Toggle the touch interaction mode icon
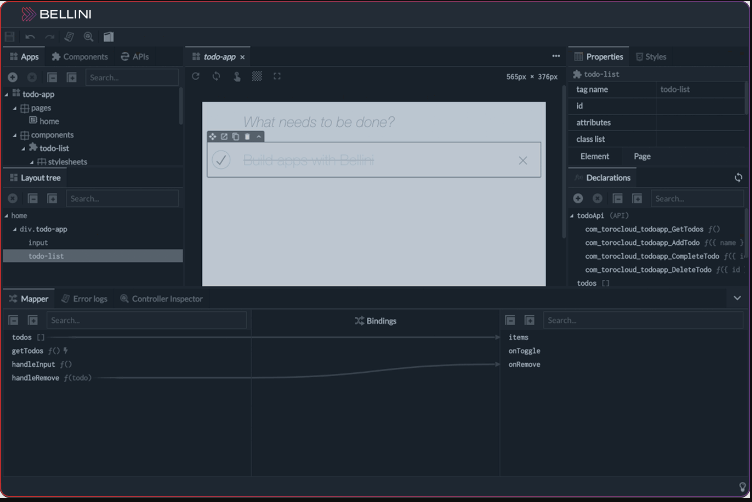The height and width of the screenshot is (502, 752). pyautogui.click(x=237, y=76)
